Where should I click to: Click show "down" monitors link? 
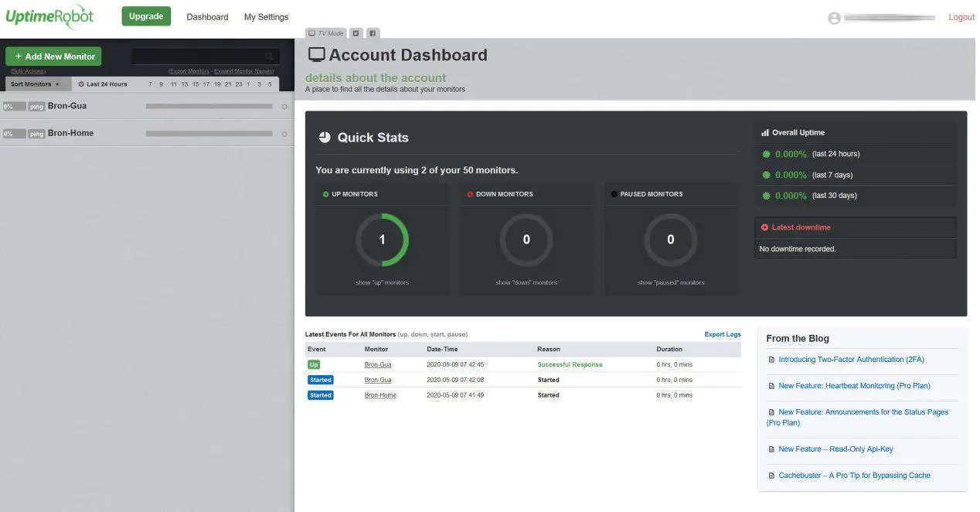[526, 283]
